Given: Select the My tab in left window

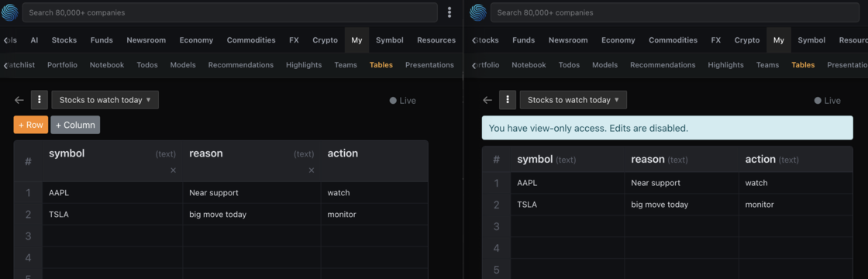Looking at the screenshot, I should tap(356, 40).
